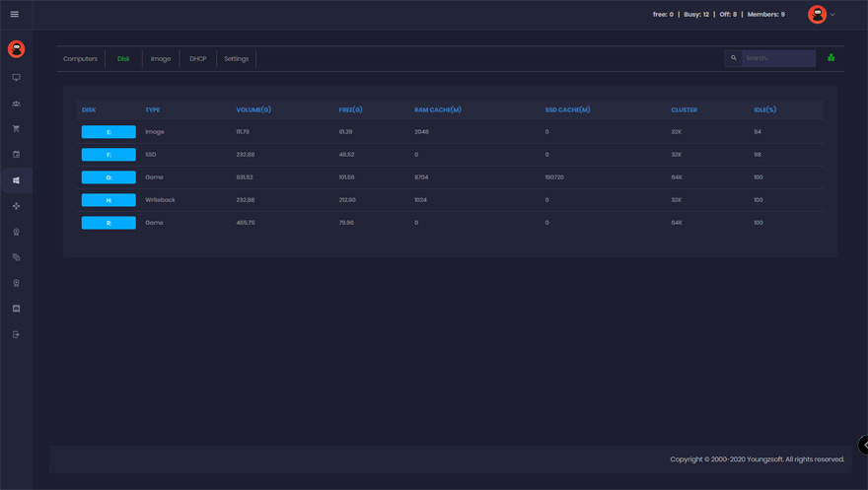Click the monitor icon in the sidebar

[16, 77]
